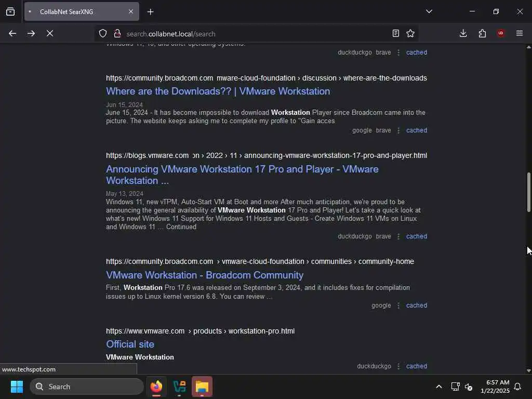Open the uBlock Origin extension icon
The height and width of the screenshot is (399, 532).
pos(501,33)
